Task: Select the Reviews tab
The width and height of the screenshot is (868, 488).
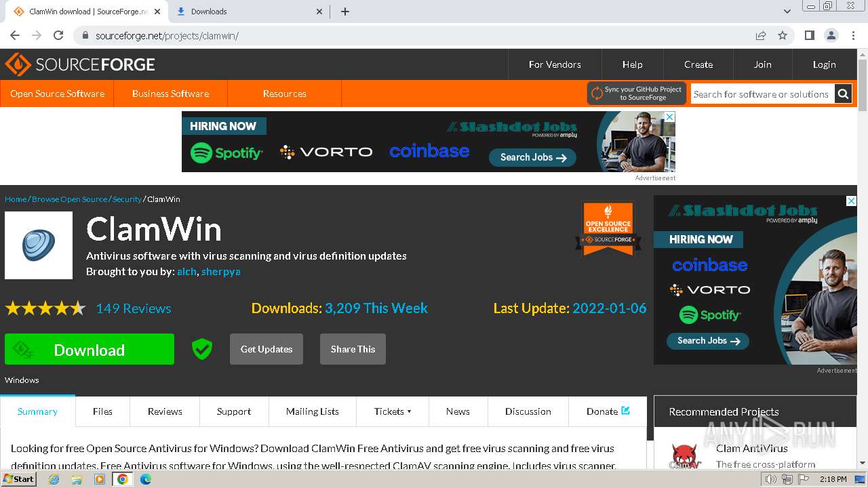Action: (x=165, y=411)
